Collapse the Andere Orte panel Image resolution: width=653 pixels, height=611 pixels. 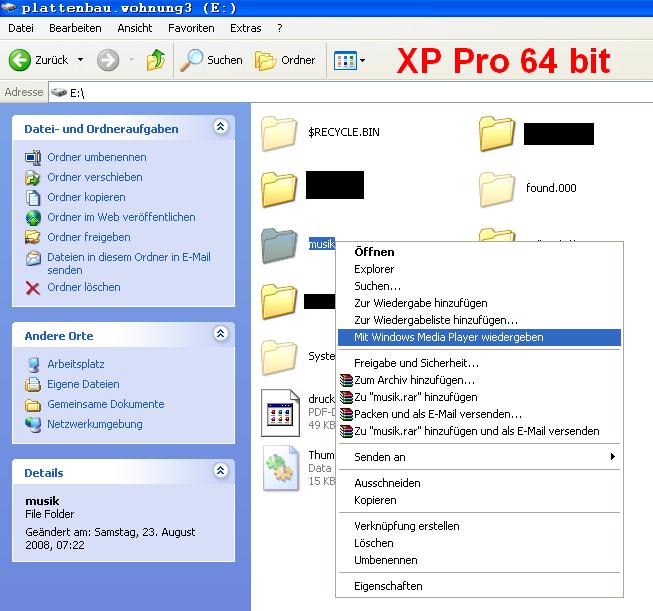click(x=221, y=334)
